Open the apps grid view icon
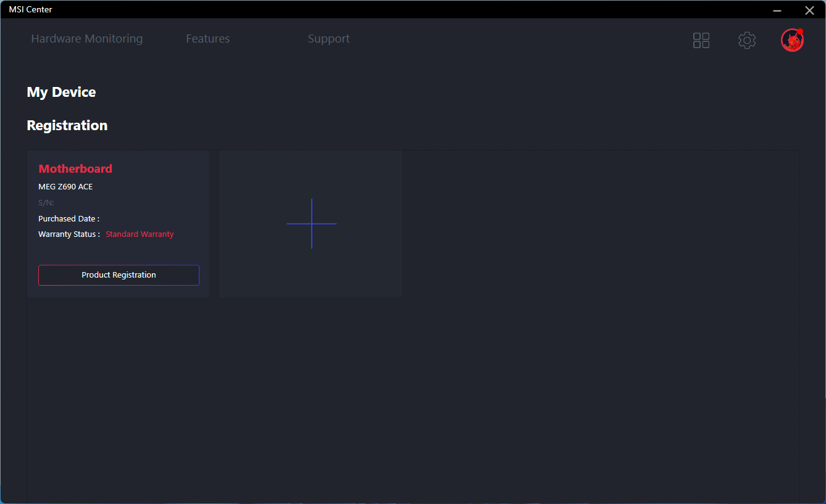The width and height of the screenshot is (826, 504). 701,40
